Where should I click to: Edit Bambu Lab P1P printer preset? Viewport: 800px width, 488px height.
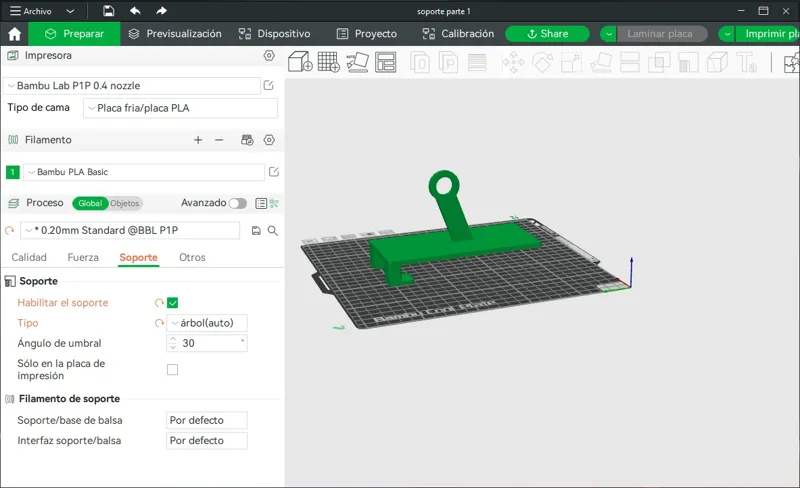pyautogui.click(x=268, y=86)
